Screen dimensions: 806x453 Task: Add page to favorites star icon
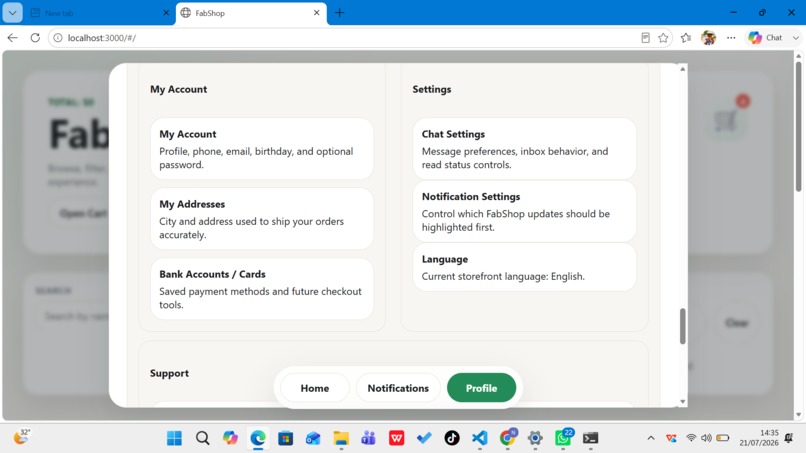(663, 38)
